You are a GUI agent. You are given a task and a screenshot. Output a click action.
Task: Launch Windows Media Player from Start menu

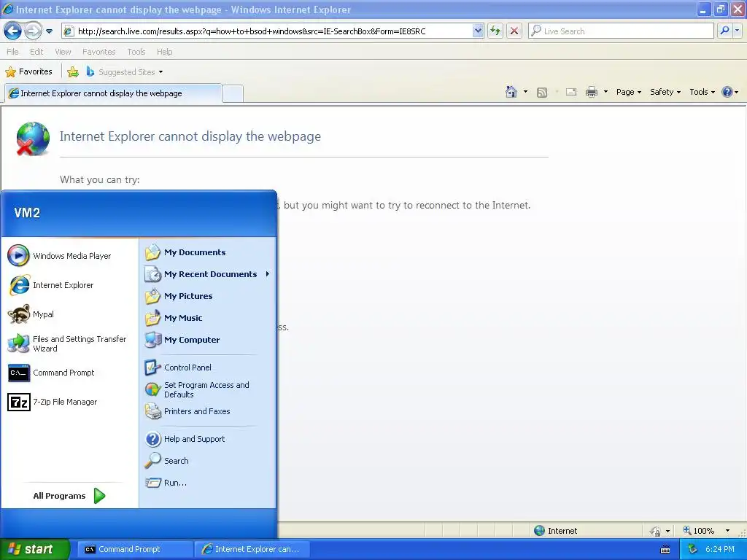[x=71, y=256]
